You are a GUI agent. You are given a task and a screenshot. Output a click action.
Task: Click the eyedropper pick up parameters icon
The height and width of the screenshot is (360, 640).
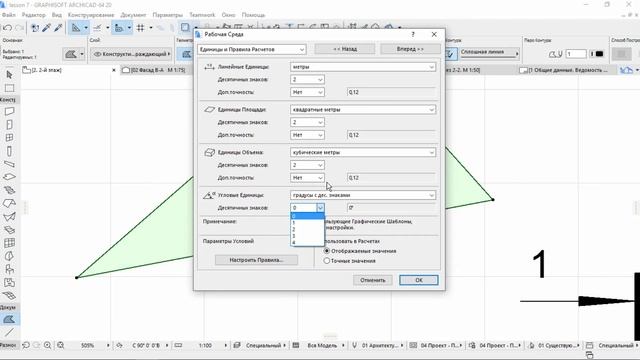point(47,28)
